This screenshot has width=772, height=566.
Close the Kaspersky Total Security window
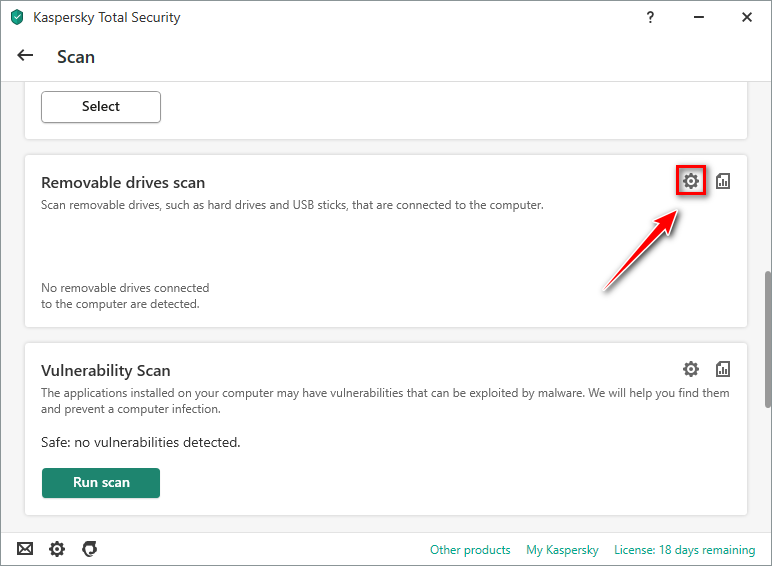747,17
